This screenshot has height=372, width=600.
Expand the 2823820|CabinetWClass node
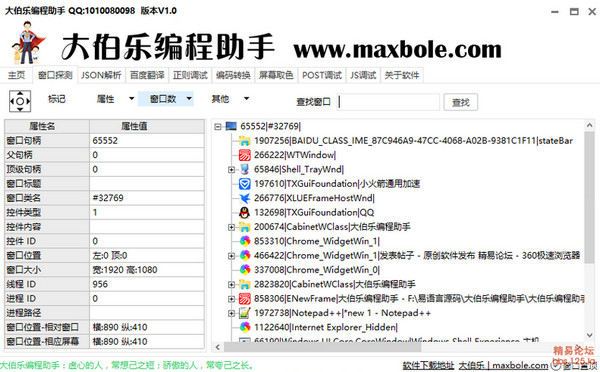(x=231, y=284)
